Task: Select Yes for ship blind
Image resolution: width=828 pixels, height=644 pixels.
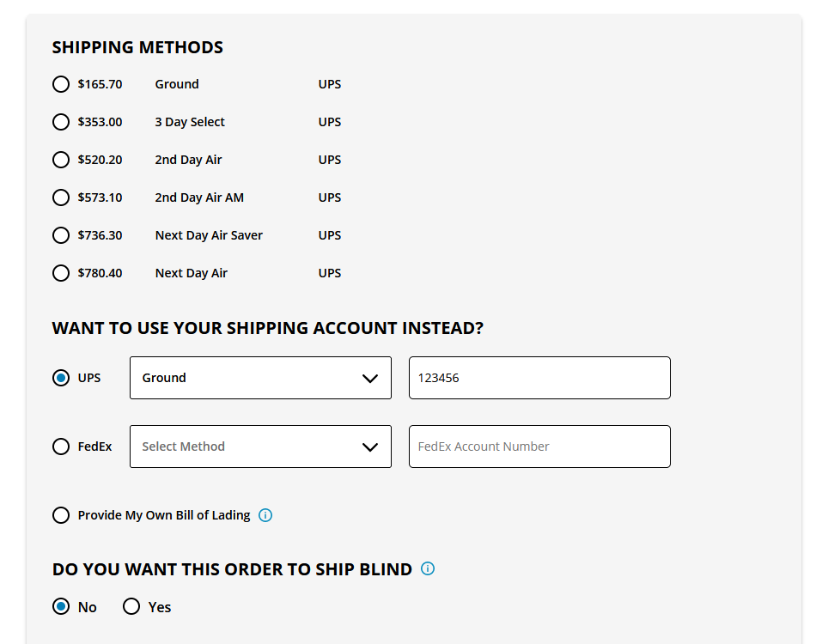Action: [131, 607]
